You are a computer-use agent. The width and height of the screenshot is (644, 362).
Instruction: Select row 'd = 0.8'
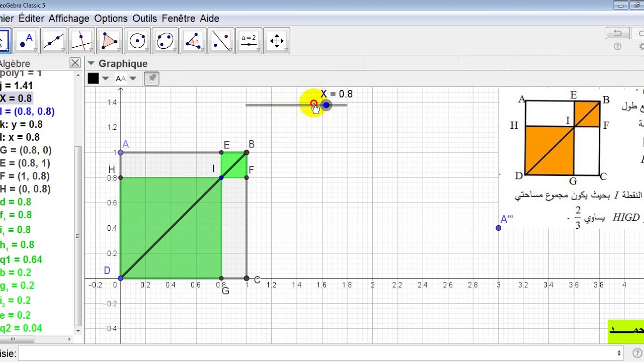tap(16, 202)
